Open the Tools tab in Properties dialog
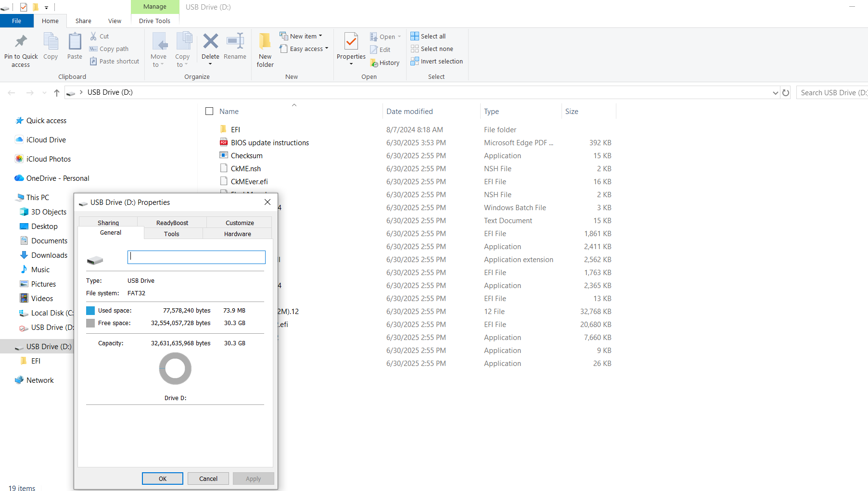This screenshot has height=491, width=868. click(x=171, y=234)
